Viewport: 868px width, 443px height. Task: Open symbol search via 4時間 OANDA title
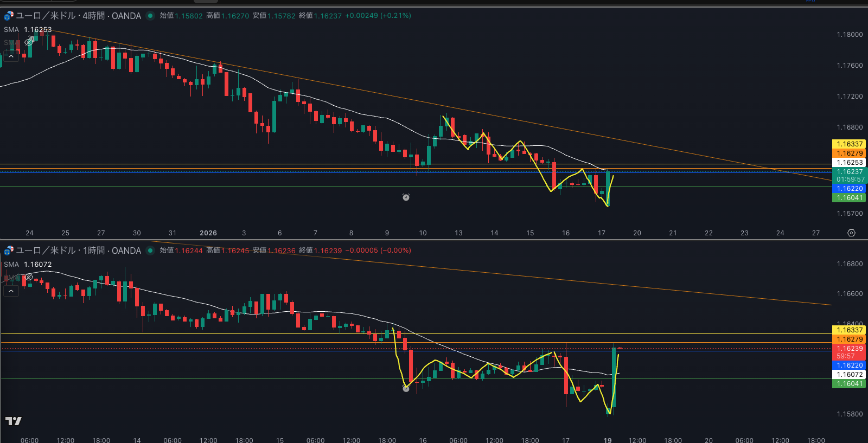[x=79, y=16]
